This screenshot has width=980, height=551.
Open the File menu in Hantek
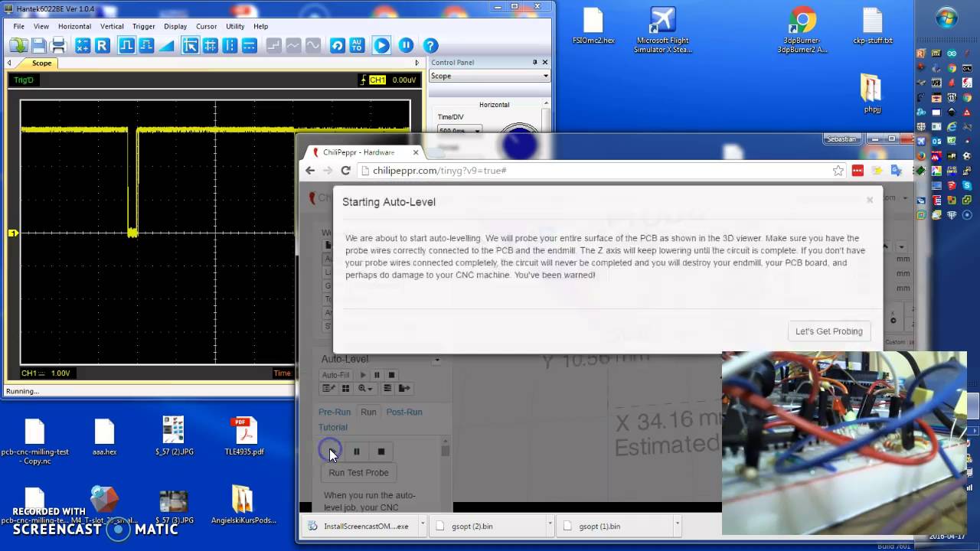tap(18, 26)
